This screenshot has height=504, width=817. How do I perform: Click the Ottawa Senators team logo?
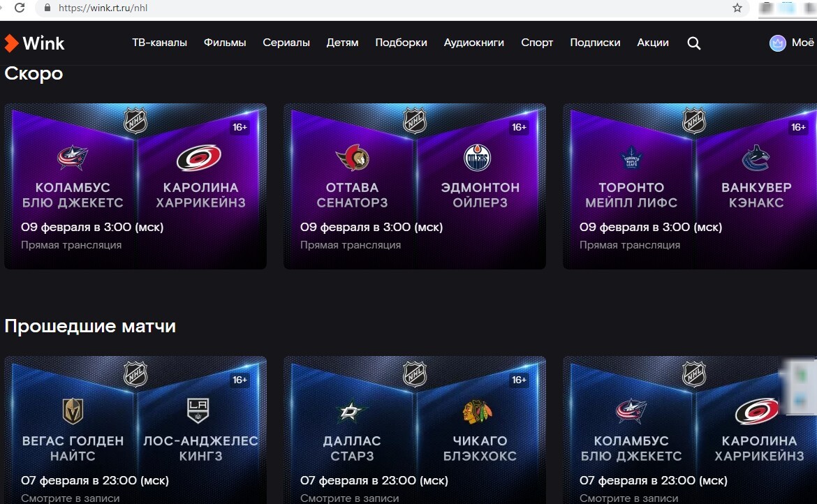(x=352, y=158)
